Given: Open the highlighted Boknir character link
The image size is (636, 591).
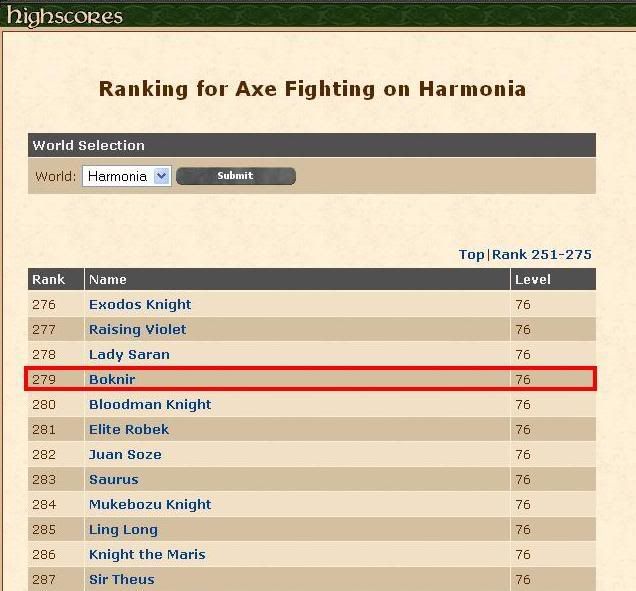Looking at the screenshot, I should tap(112, 379).
